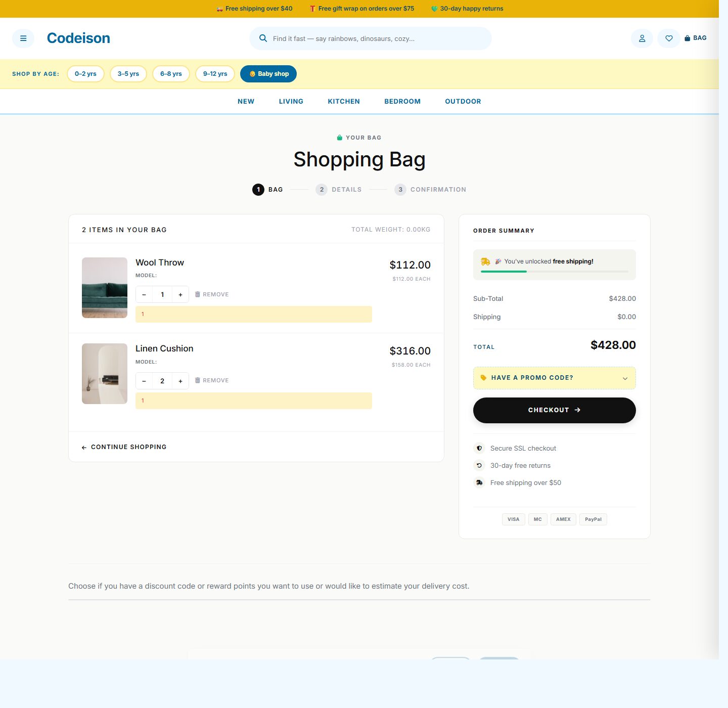Click the CHECKOUT button
The image size is (728, 708).
pyautogui.click(x=555, y=410)
